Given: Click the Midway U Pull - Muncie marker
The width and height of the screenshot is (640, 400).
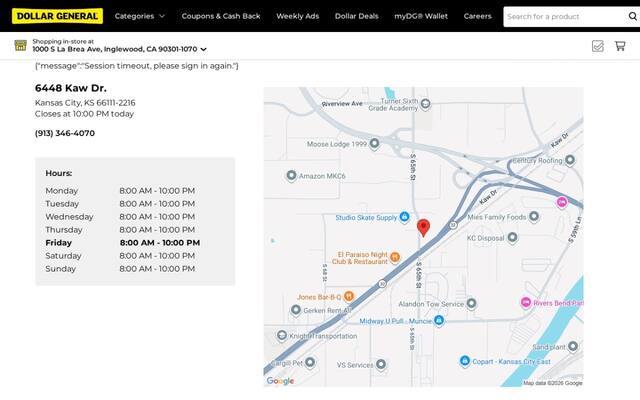Looking at the screenshot, I should tap(439, 320).
